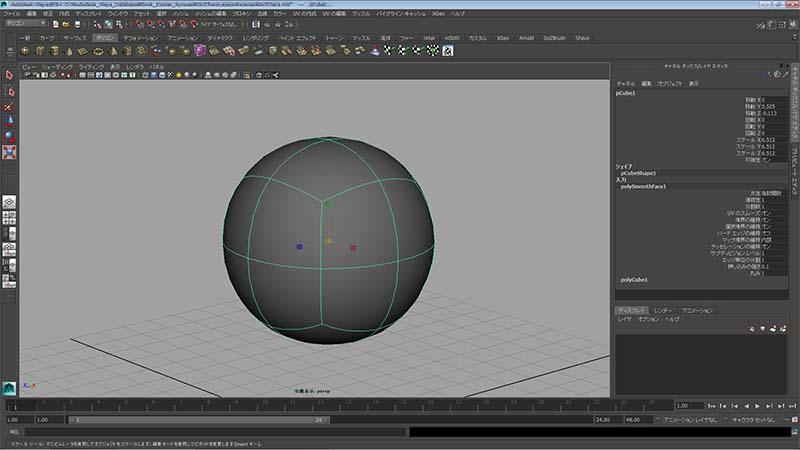
Task: Expand the polySmoothFace1 input node
Action: 643,187
